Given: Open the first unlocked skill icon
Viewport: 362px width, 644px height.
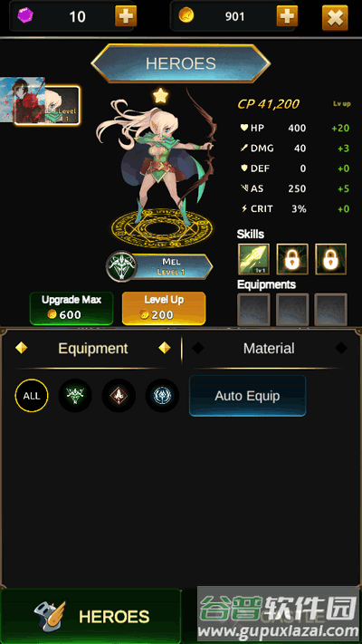Looking at the screenshot, I should 253,259.
